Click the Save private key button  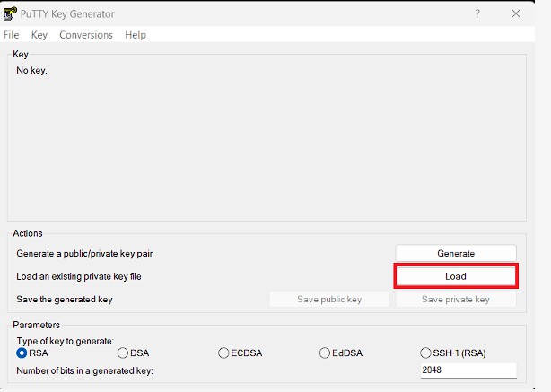tap(456, 300)
